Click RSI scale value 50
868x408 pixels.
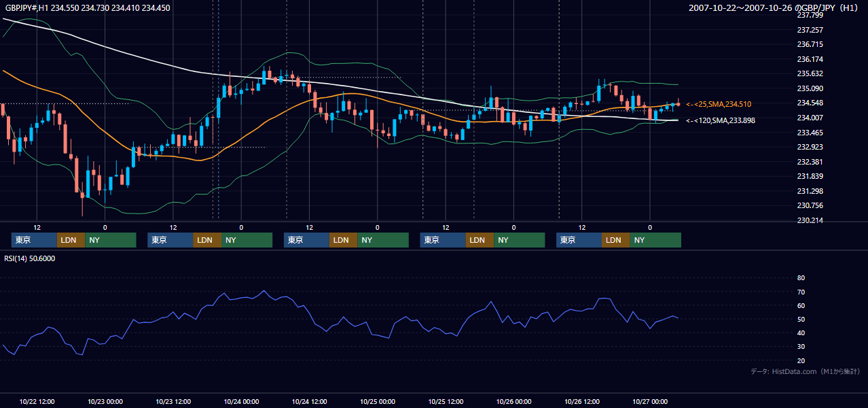pyautogui.click(x=801, y=319)
